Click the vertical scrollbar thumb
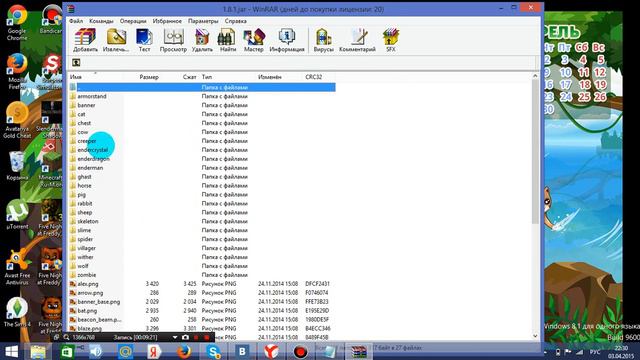 [535, 152]
